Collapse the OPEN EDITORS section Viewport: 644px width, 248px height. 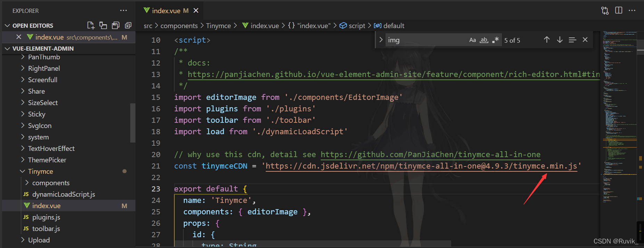tap(7, 26)
